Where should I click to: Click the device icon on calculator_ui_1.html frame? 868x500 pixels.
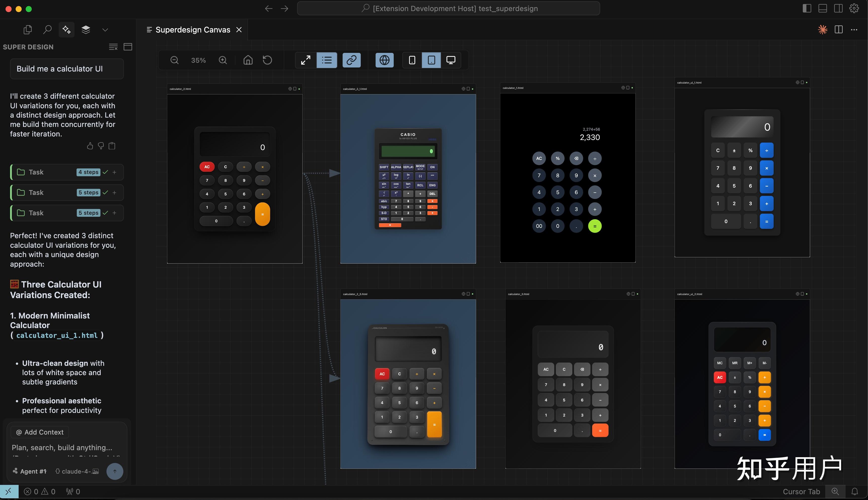(802, 82)
